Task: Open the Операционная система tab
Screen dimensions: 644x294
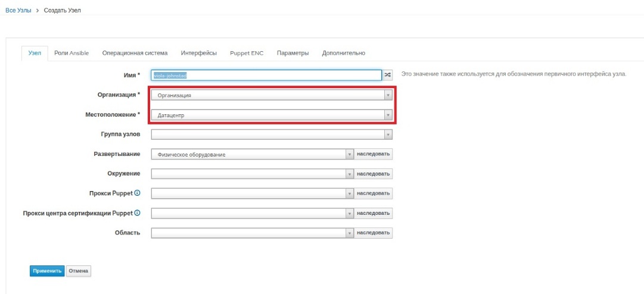Action: 135,53
